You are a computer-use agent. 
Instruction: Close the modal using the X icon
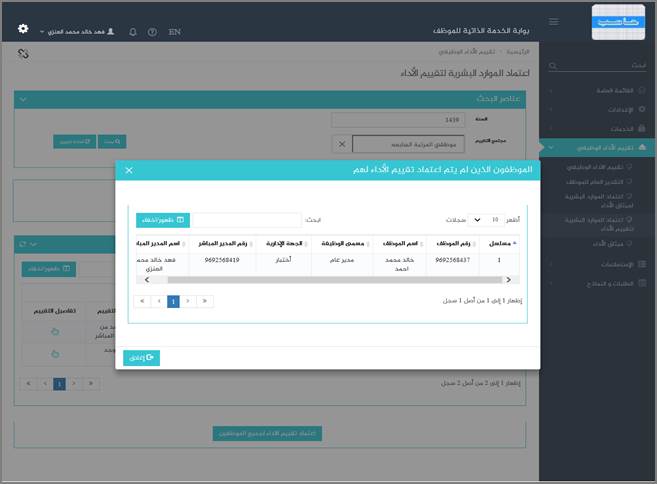pos(129,171)
